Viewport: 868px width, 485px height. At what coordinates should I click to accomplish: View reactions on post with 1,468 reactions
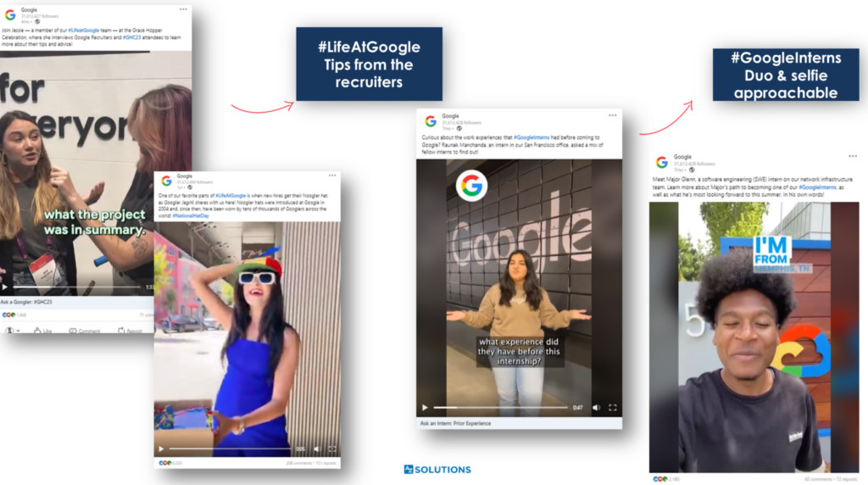(14, 315)
